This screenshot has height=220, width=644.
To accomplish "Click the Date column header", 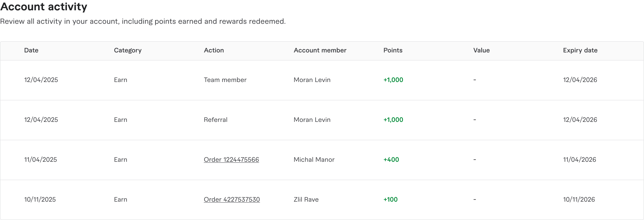I will coord(31,50).
